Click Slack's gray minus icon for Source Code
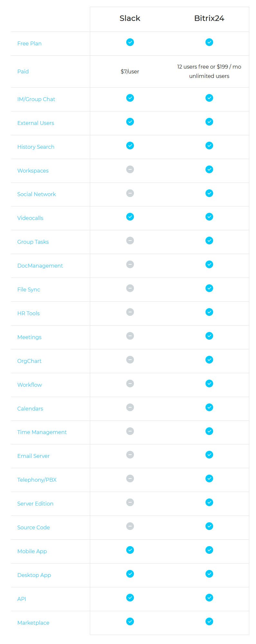The image size is (256, 644). [130, 526]
